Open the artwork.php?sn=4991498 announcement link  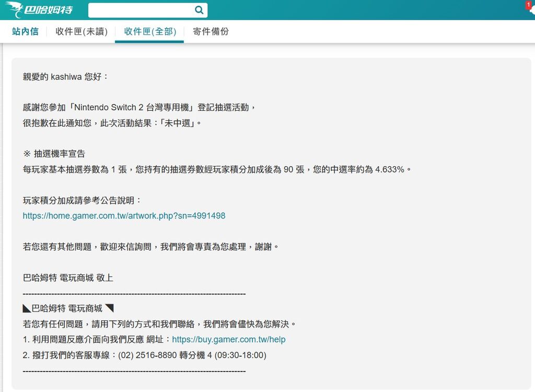(124, 216)
